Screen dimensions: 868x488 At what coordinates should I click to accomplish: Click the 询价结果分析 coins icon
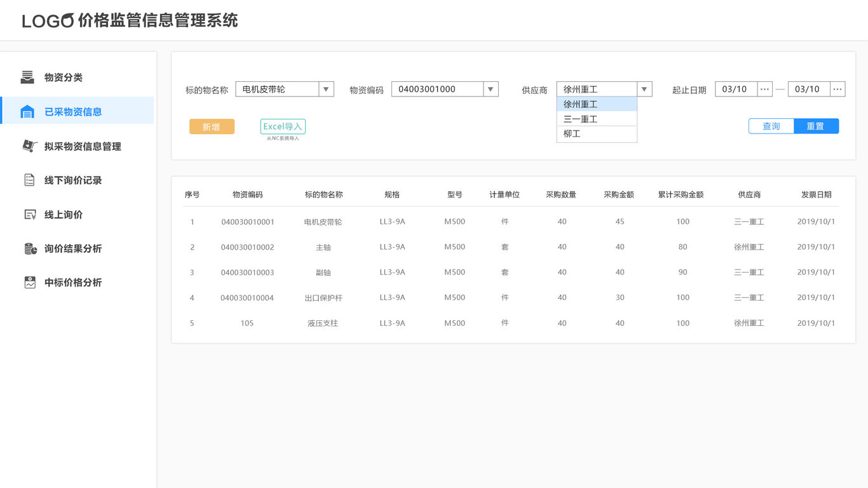(30, 248)
